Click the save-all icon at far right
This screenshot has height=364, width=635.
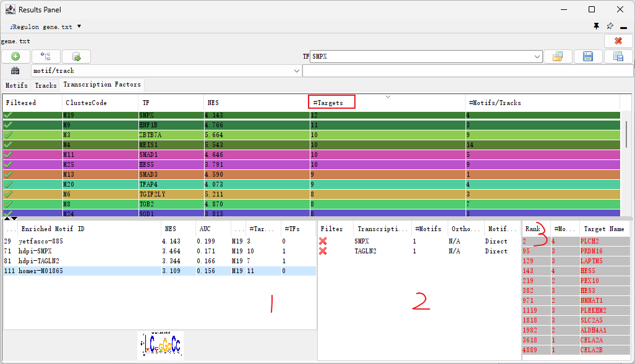click(x=618, y=56)
